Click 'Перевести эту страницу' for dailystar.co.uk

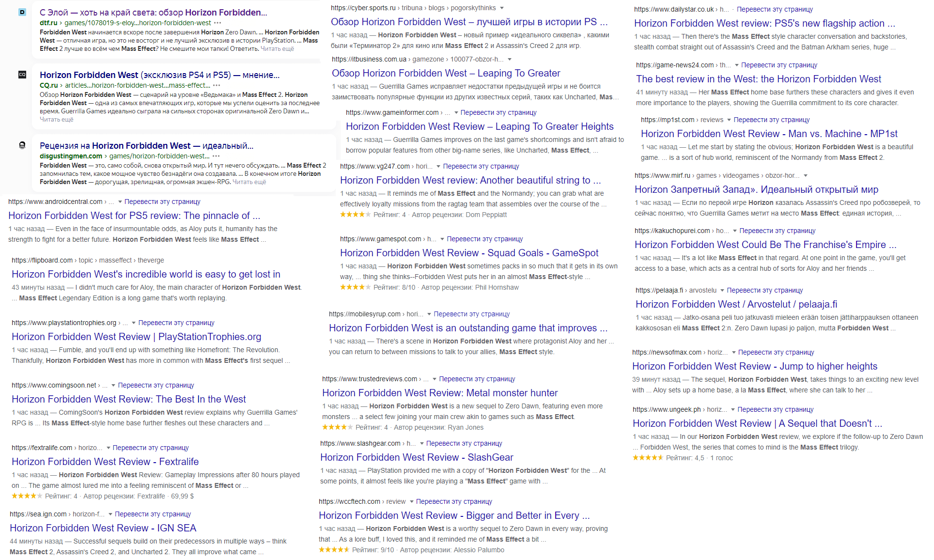click(775, 9)
